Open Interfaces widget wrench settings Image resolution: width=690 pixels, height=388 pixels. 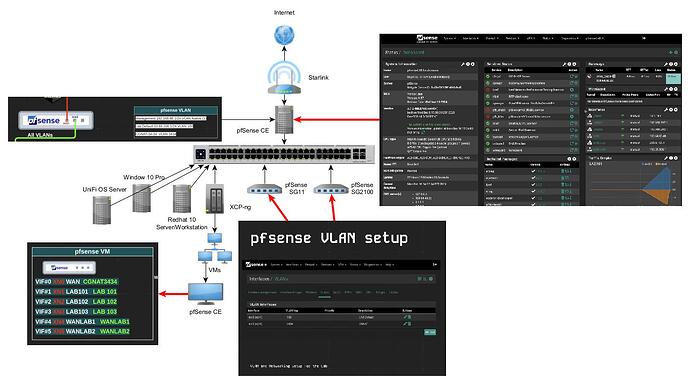click(666, 110)
